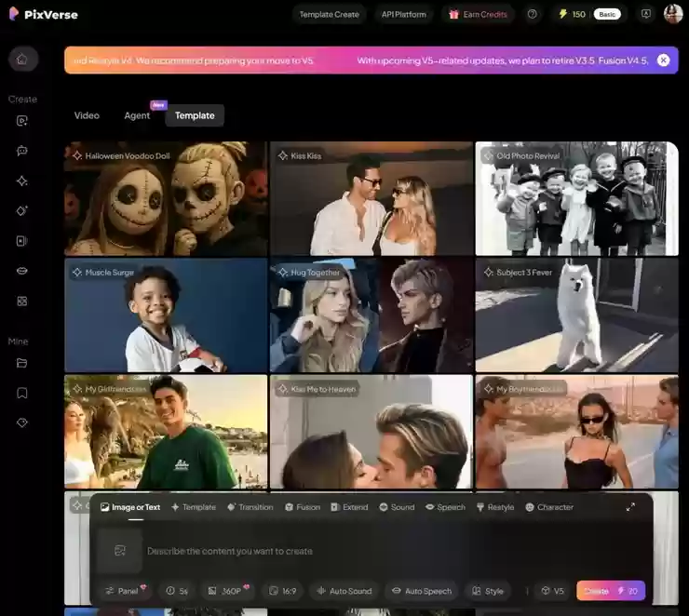Click the Earn Credits button
Screen dimensions: 689x616
coord(478,14)
